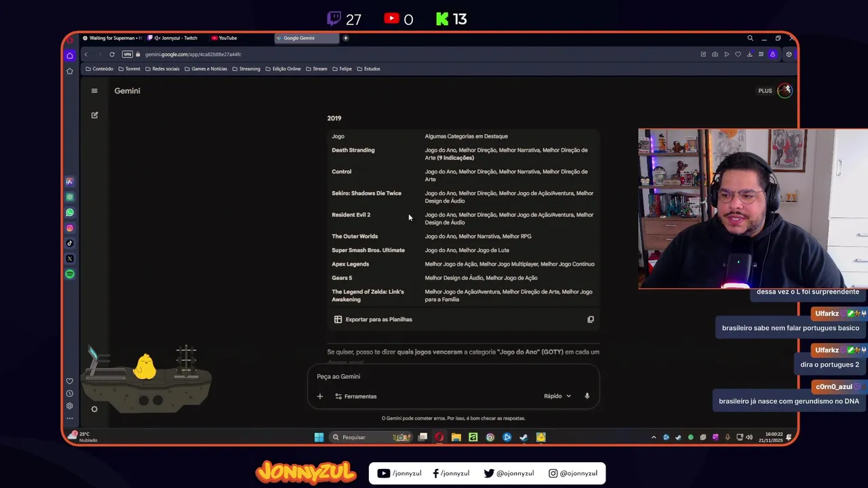868x488 pixels.
Task: Open the Redes sociais bookmarks folder
Action: pos(161,68)
